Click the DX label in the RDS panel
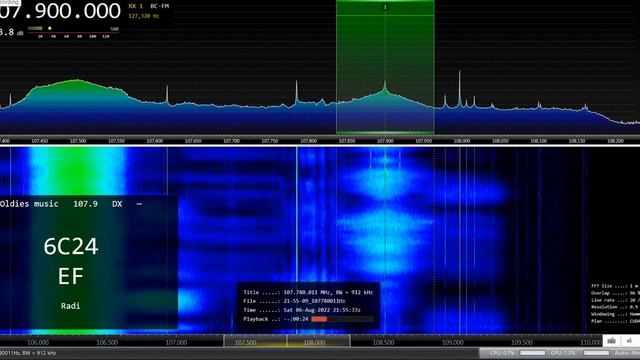640x360 pixels. point(117,204)
